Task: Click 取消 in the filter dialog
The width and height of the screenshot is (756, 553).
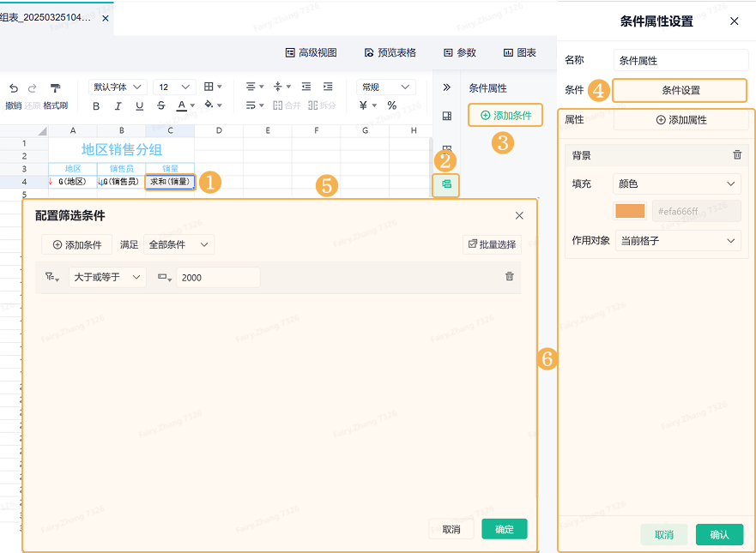Action: tap(451, 529)
